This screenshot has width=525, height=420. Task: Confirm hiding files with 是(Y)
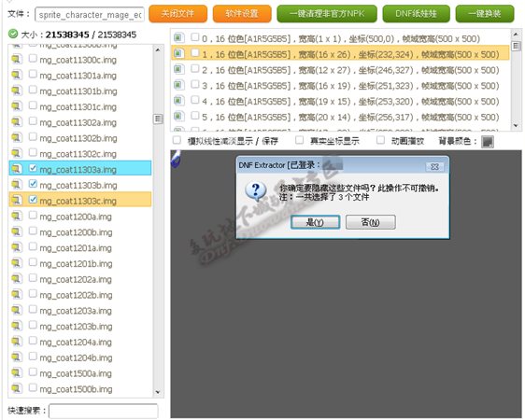pos(316,222)
